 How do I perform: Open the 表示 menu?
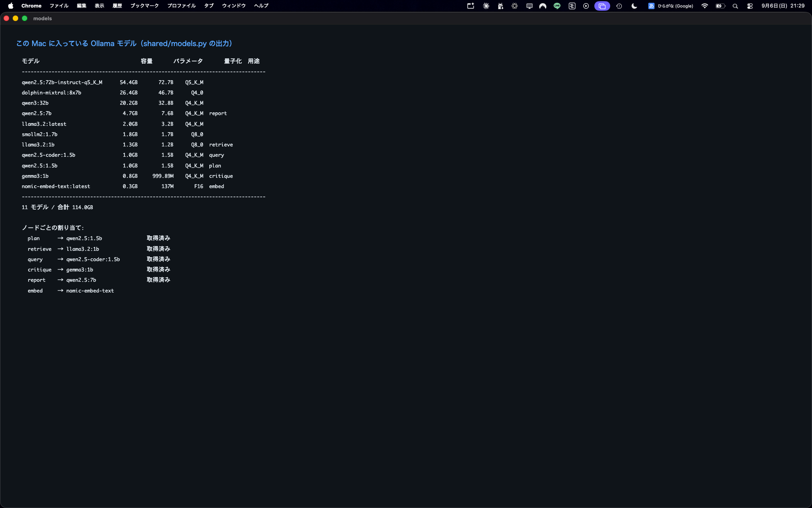tap(100, 6)
